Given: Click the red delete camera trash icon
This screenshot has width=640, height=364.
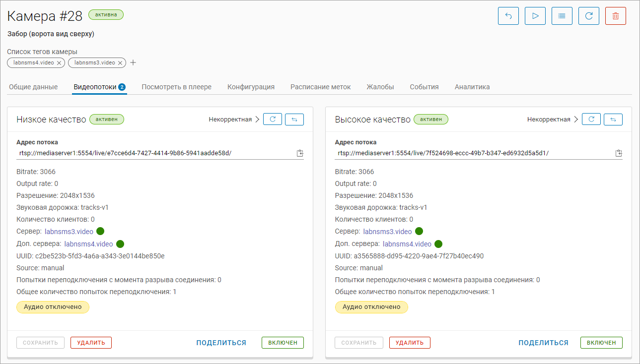Looking at the screenshot, I should (x=615, y=16).
